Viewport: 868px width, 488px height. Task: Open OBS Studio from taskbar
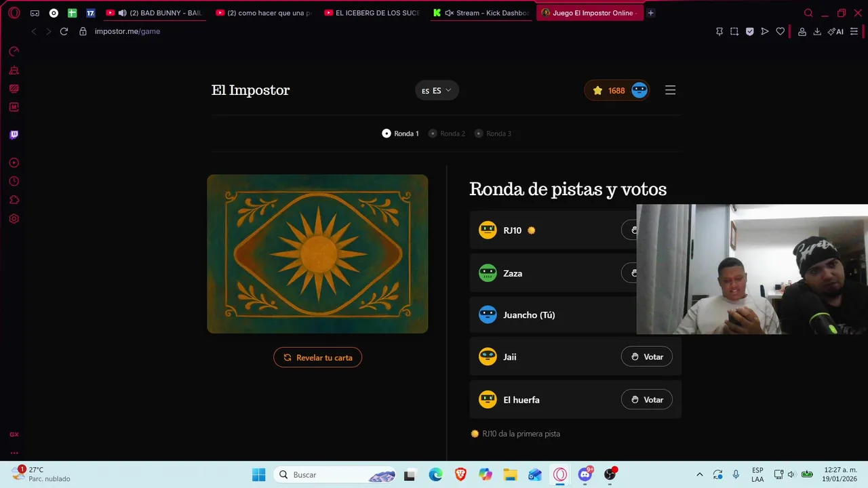(610, 474)
